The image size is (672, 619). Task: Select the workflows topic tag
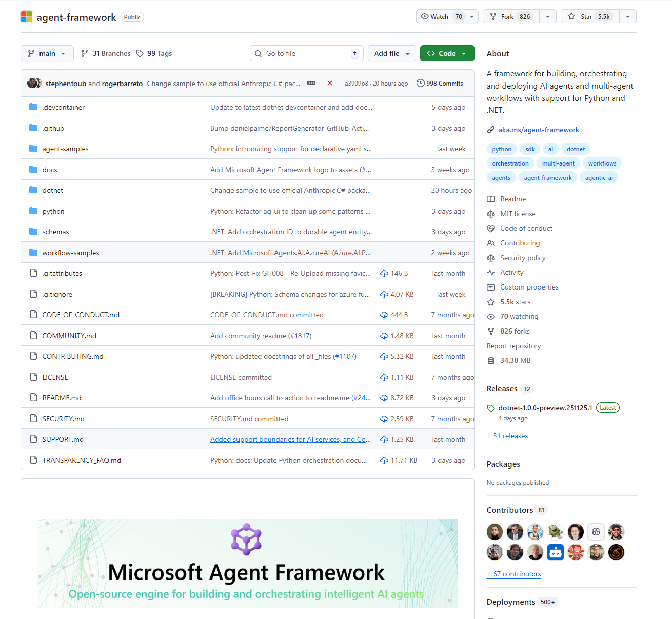(x=602, y=163)
